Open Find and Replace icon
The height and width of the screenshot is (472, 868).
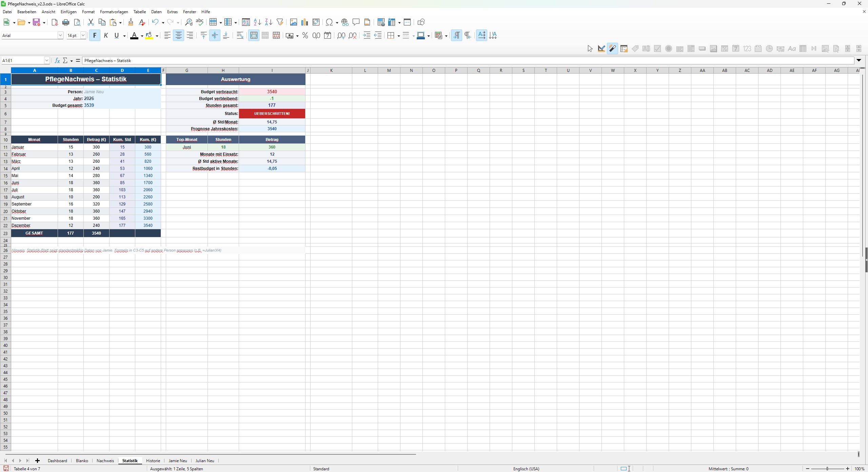point(189,22)
